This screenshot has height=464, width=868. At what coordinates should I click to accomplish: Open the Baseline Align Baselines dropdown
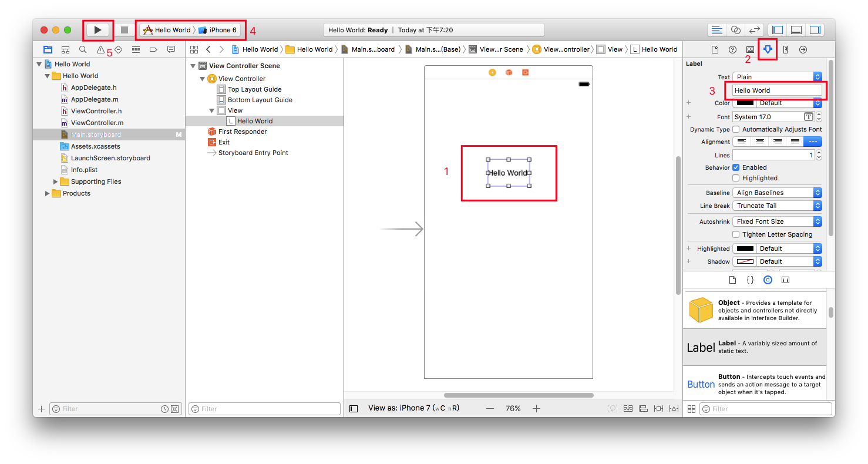pyautogui.click(x=778, y=193)
